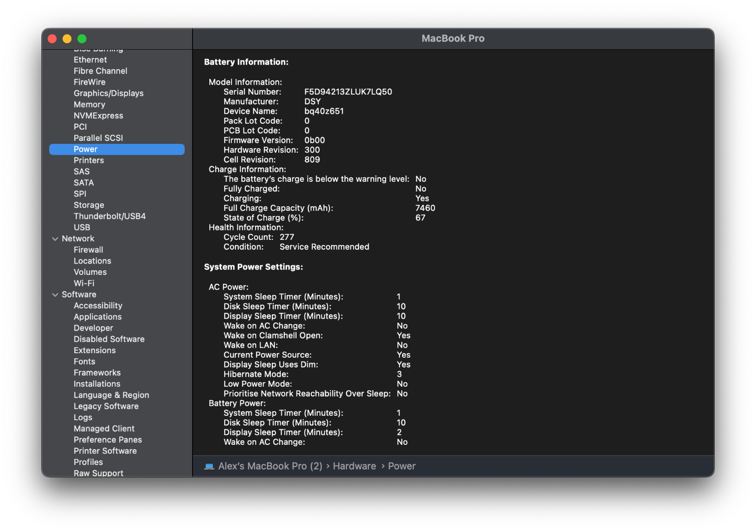756x532 pixels.
Task: Close the window with red button
Action: tap(52, 38)
